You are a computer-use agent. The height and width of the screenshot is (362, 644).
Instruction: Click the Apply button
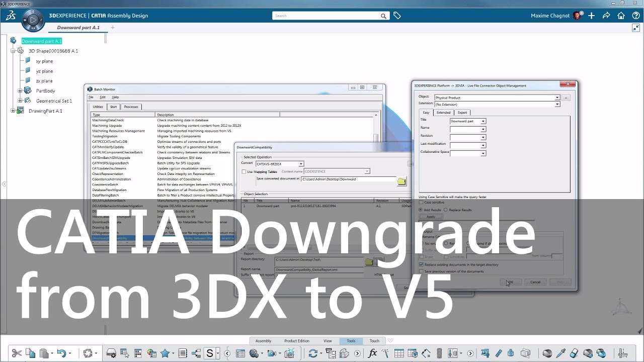431,217
